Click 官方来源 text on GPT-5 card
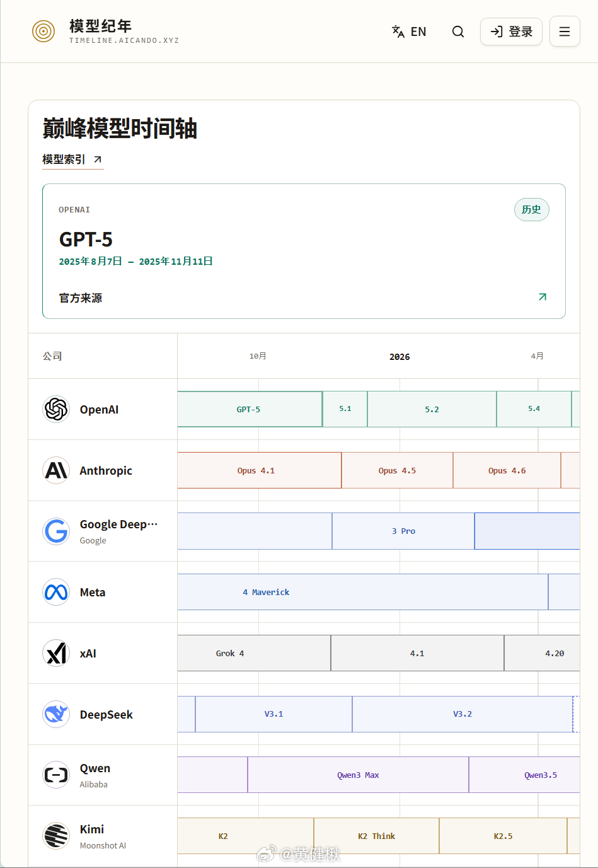 click(x=81, y=298)
